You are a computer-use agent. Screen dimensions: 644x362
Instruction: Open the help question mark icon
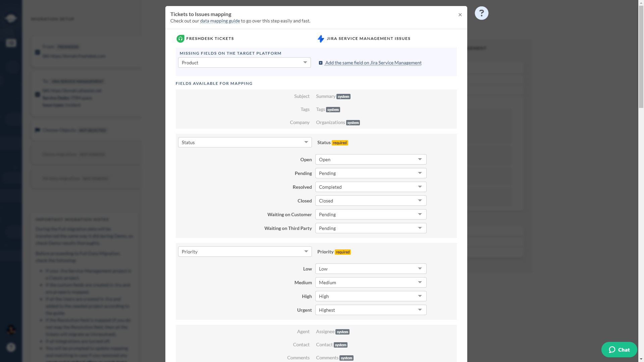pyautogui.click(x=481, y=13)
